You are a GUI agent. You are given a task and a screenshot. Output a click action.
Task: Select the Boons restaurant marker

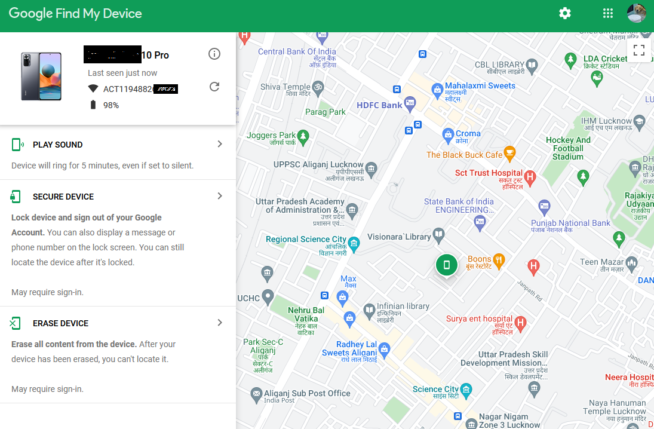click(499, 261)
